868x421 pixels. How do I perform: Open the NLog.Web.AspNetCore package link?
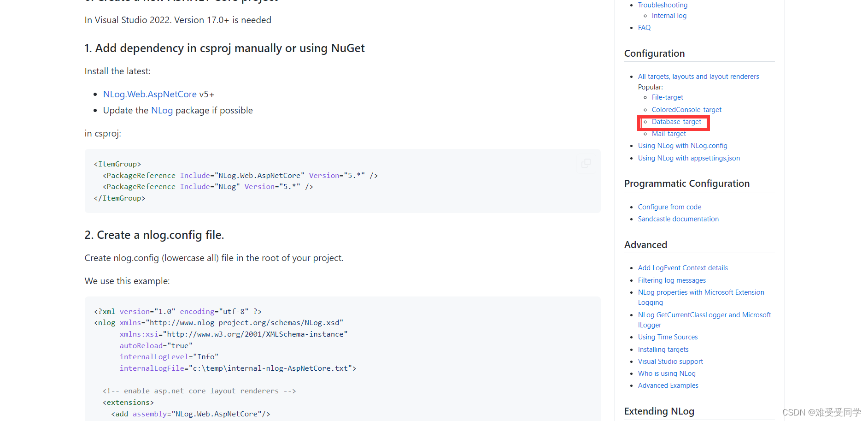click(150, 94)
